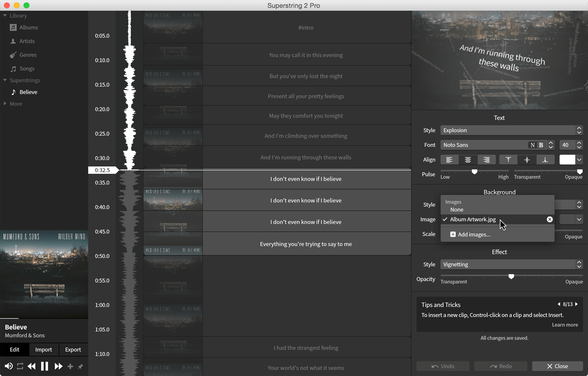Go to previous tip arrow

(x=559, y=305)
